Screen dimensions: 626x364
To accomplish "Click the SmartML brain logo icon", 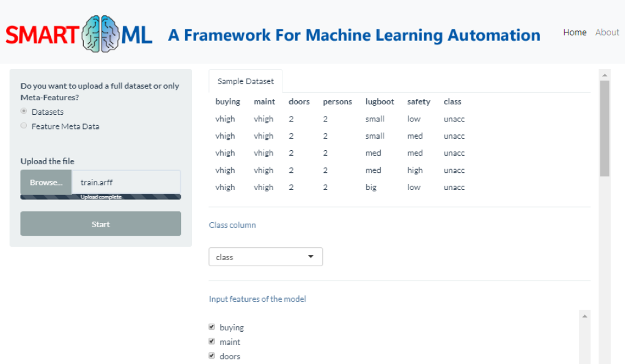I will coord(101,34).
